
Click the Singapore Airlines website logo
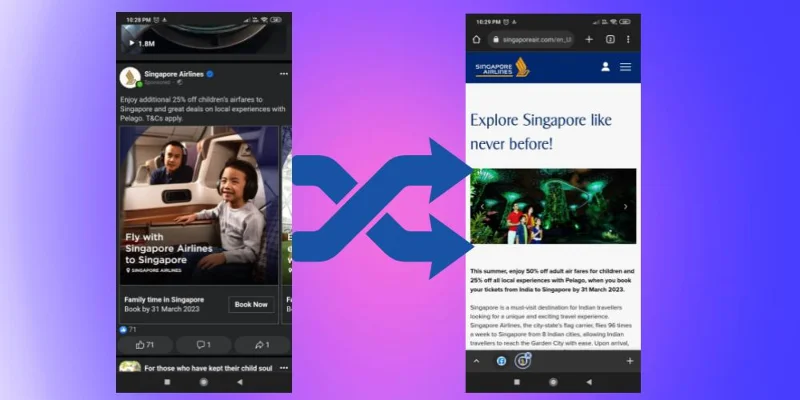click(503, 67)
